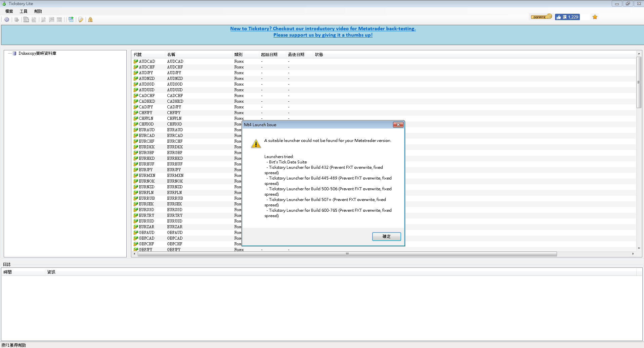Click the warning triangle icon in the dialog
Screen dimensions: 644x348
[256, 144]
